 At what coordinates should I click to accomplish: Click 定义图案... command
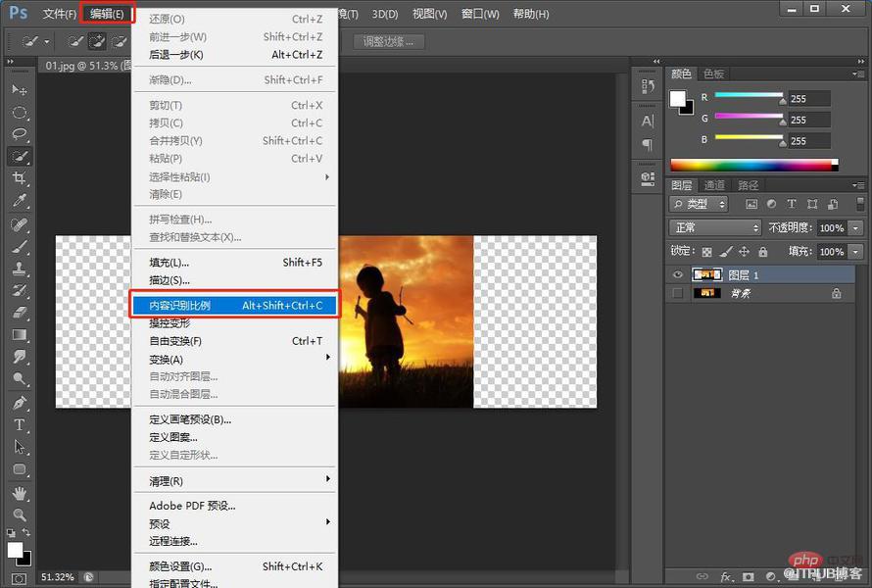tap(234, 437)
